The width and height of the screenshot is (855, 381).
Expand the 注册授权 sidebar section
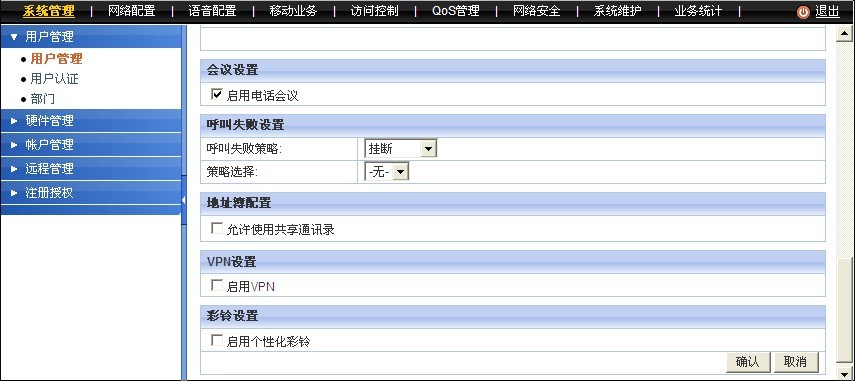[x=91, y=193]
